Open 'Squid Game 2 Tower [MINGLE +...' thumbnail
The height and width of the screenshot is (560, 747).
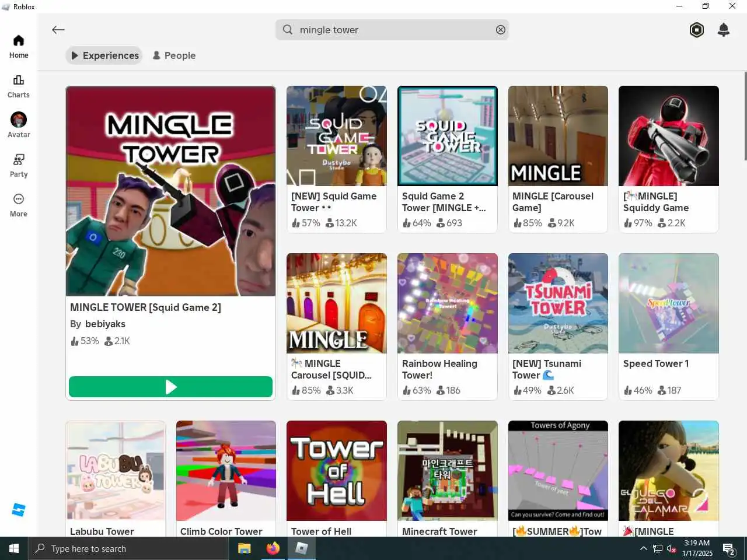pyautogui.click(x=448, y=136)
